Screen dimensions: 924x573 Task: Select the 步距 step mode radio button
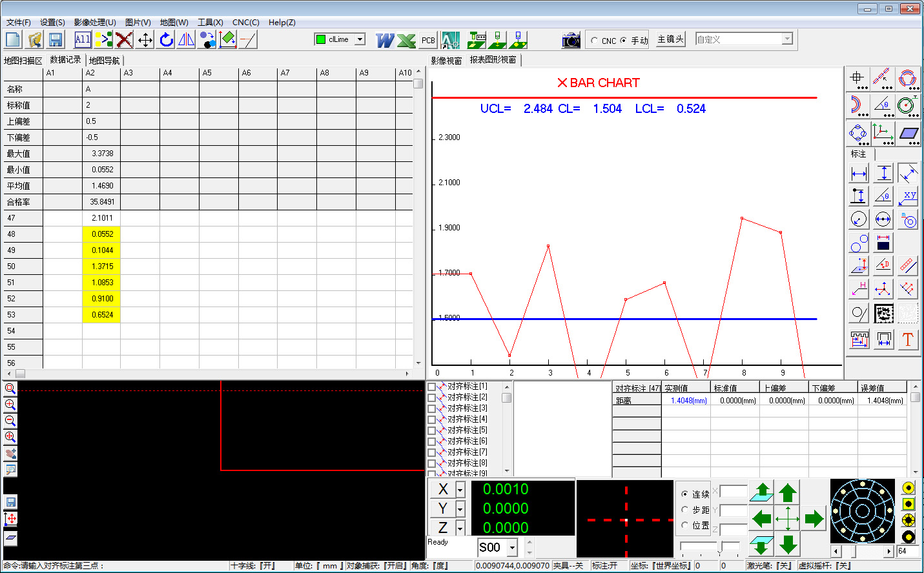point(685,510)
